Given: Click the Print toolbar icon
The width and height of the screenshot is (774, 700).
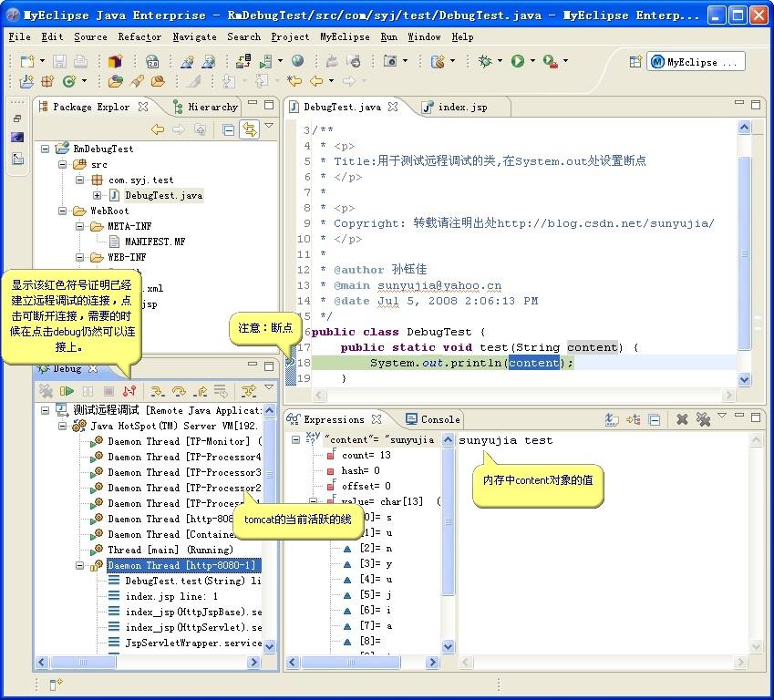Looking at the screenshot, I should point(80,61).
